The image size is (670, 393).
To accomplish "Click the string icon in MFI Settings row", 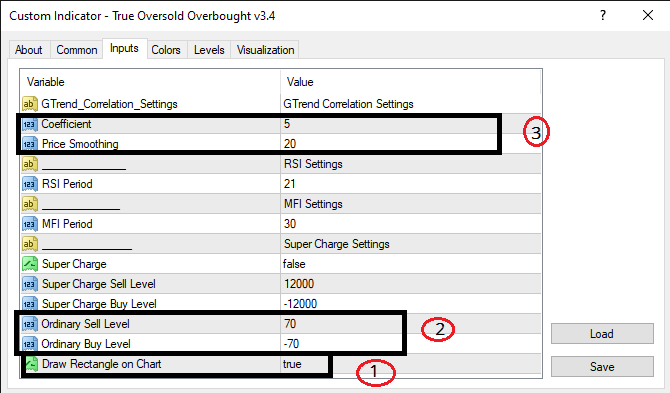I will click(x=29, y=204).
